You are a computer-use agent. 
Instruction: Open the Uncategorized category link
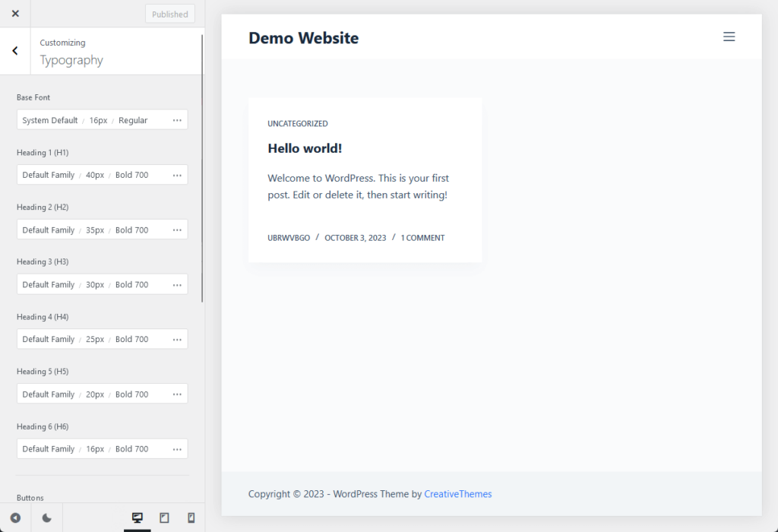(x=298, y=124)
